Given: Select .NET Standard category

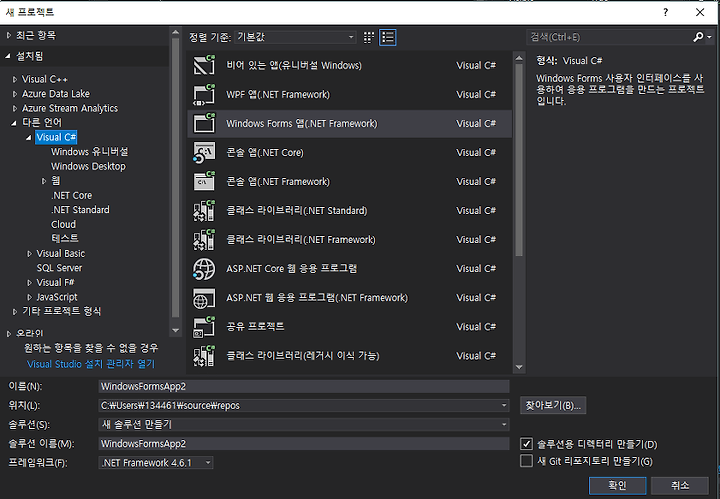Looking at the screenshot, I should [80, 210].
